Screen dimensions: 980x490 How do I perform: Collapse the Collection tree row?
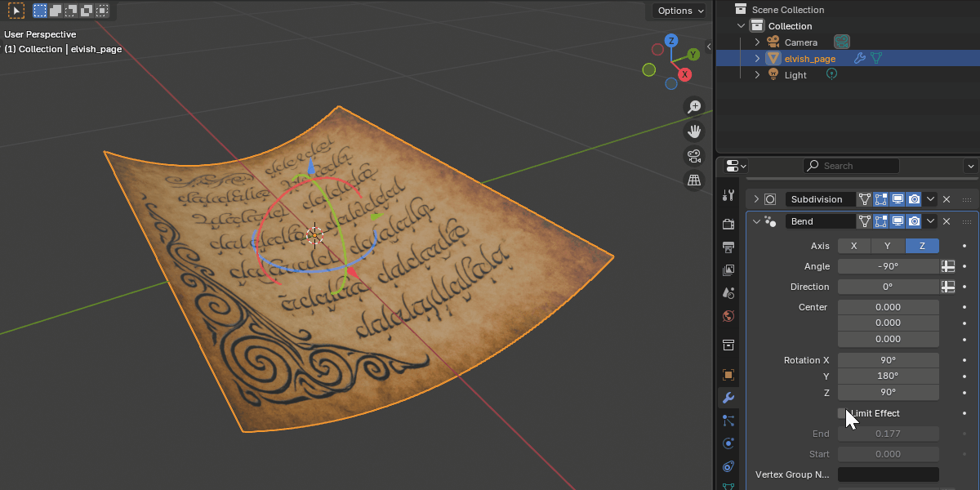(742, 26)
